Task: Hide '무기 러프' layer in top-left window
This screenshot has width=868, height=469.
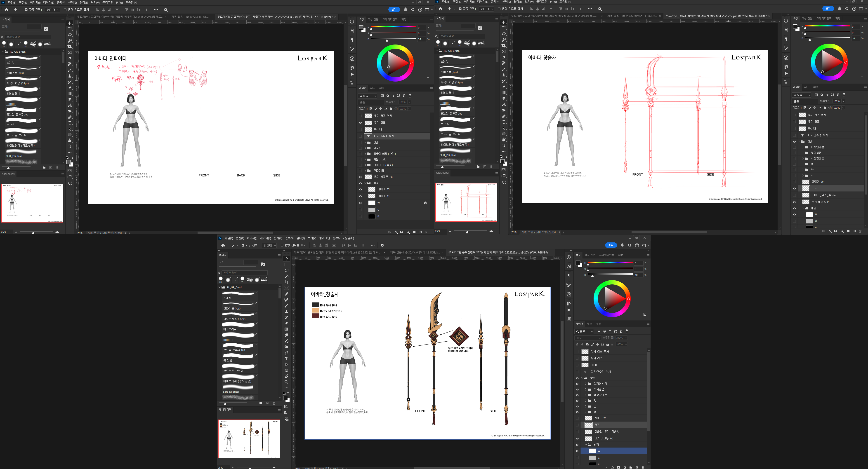Action: (x=360, y=122)
